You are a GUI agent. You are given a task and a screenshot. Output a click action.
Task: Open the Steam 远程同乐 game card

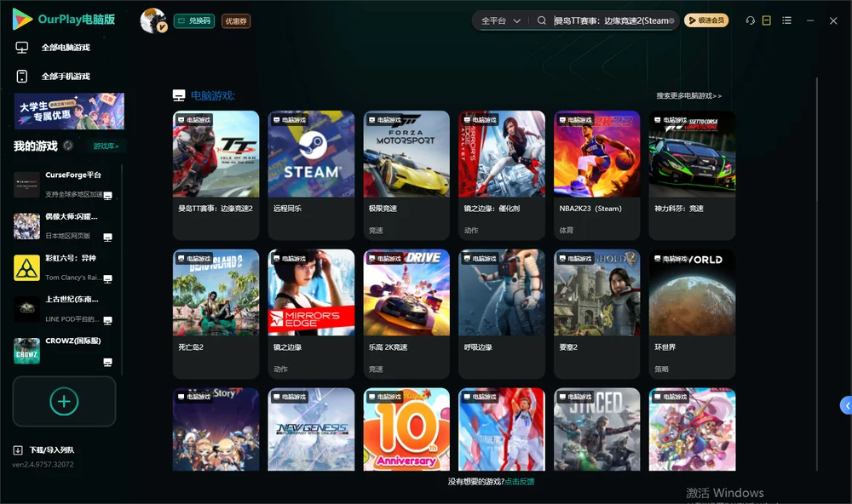coord(311,175)
